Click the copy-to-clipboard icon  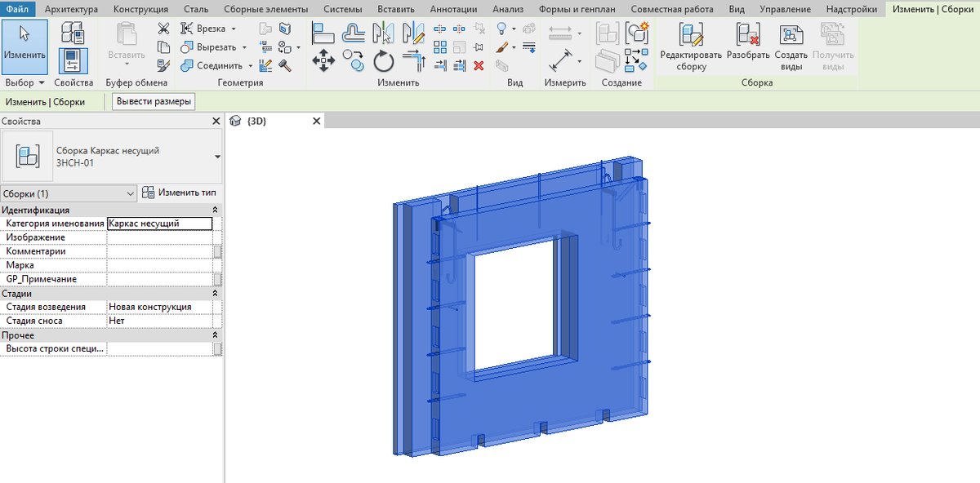163,47
